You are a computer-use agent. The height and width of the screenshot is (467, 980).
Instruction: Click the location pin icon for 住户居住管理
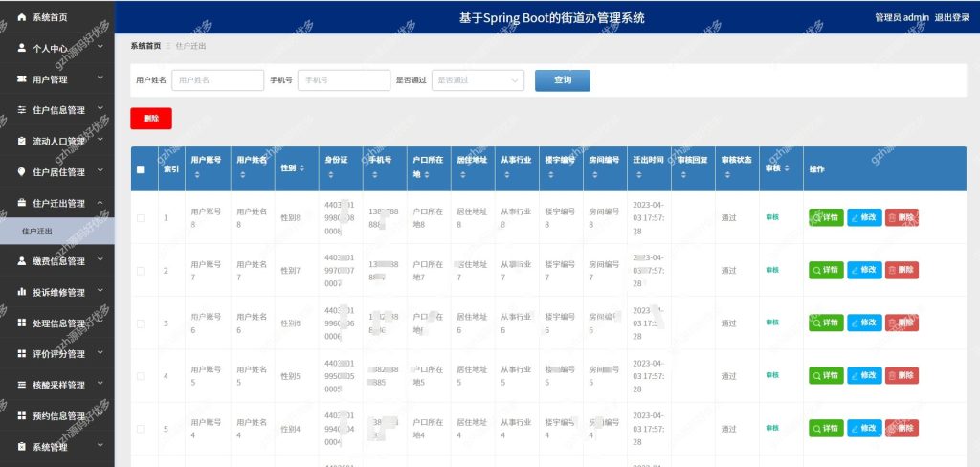click(x=22, y=172)
